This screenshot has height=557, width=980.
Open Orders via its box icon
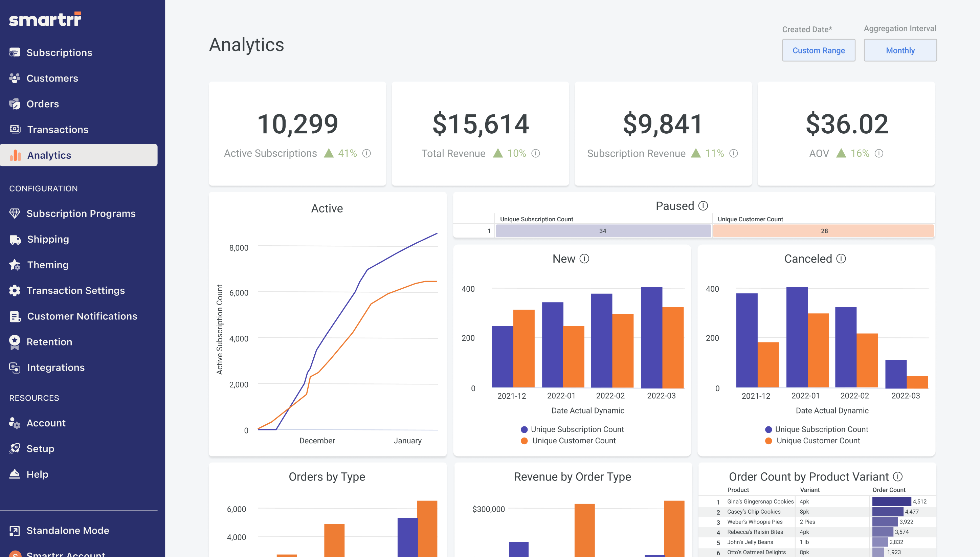[x=15, y=104]
